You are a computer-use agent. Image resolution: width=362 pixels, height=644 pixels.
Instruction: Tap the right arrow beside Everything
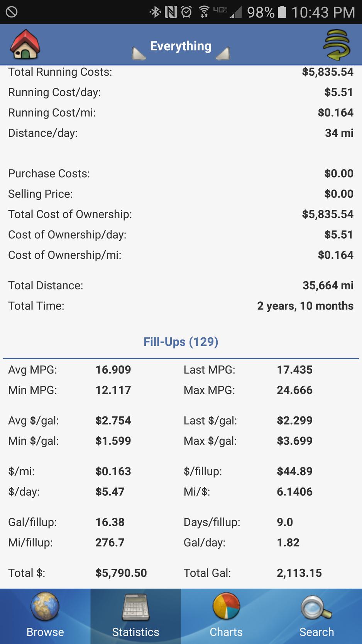click(x=223, y=53)
